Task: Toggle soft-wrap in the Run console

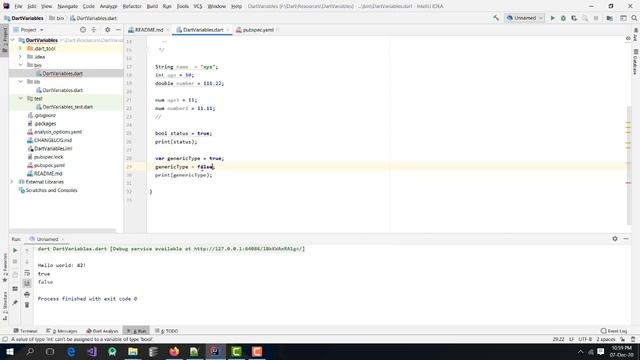Action: click(27, 273)
